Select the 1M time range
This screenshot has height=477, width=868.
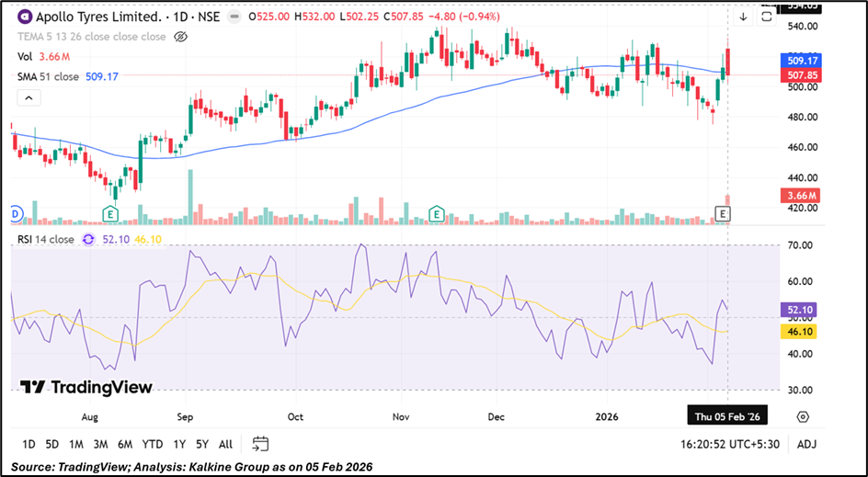(x=76, y=444)
